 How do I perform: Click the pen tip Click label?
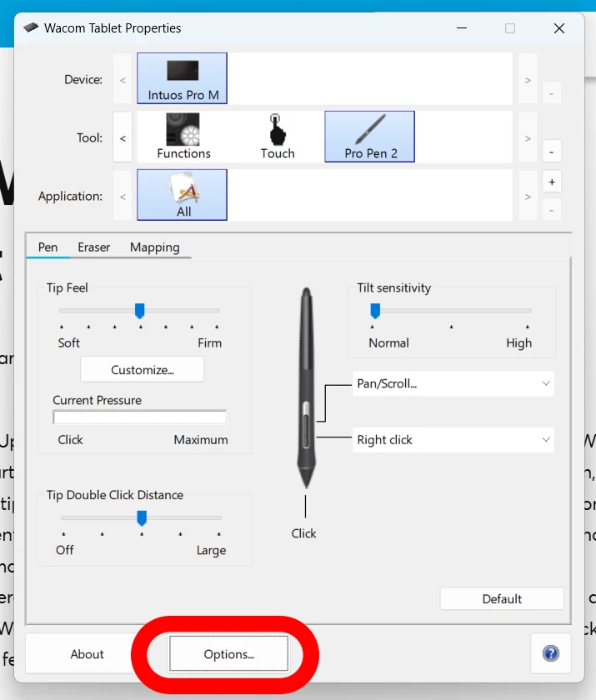[303, 533]
